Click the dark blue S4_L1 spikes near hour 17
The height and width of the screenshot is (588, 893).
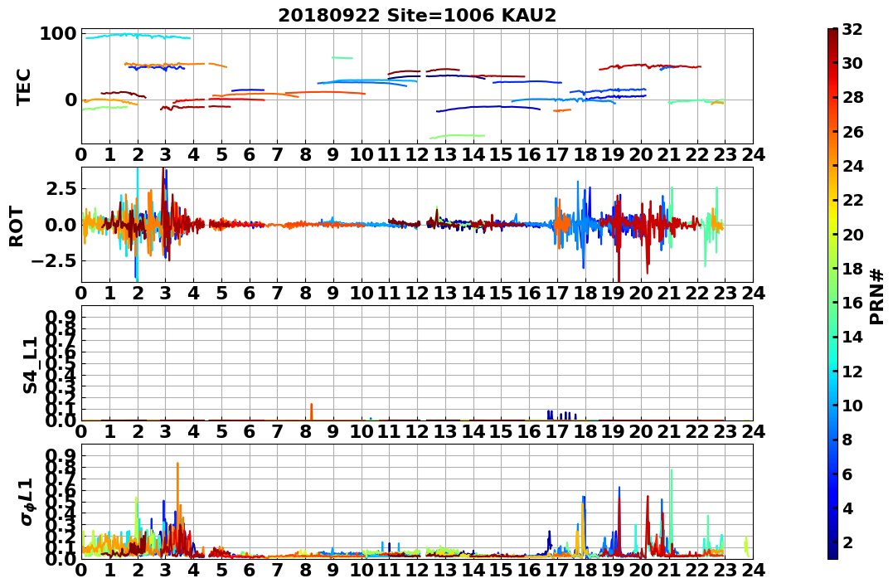[561, 415]
